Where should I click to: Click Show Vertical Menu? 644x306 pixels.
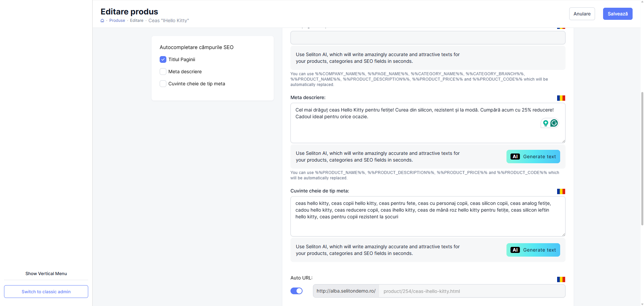click(x=46, y=273)
